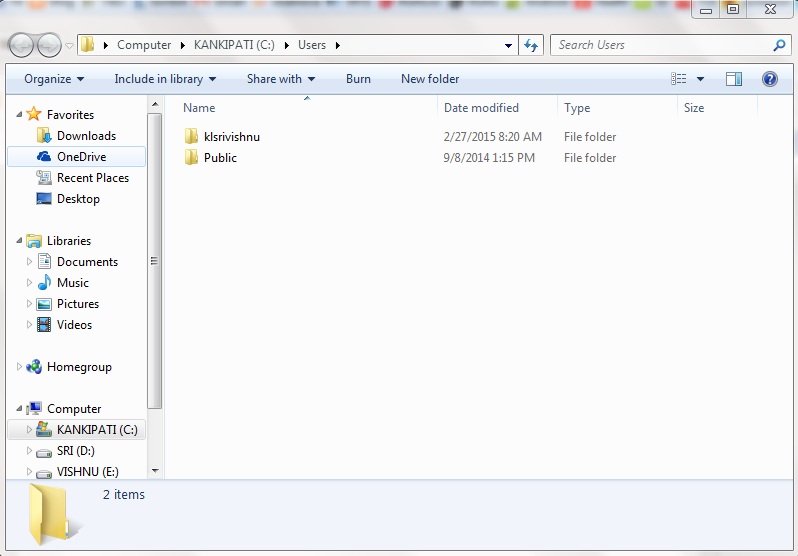Viewport: 798px width, 556px height.
Task: Click New folder button
Action: tap(430, 79)
